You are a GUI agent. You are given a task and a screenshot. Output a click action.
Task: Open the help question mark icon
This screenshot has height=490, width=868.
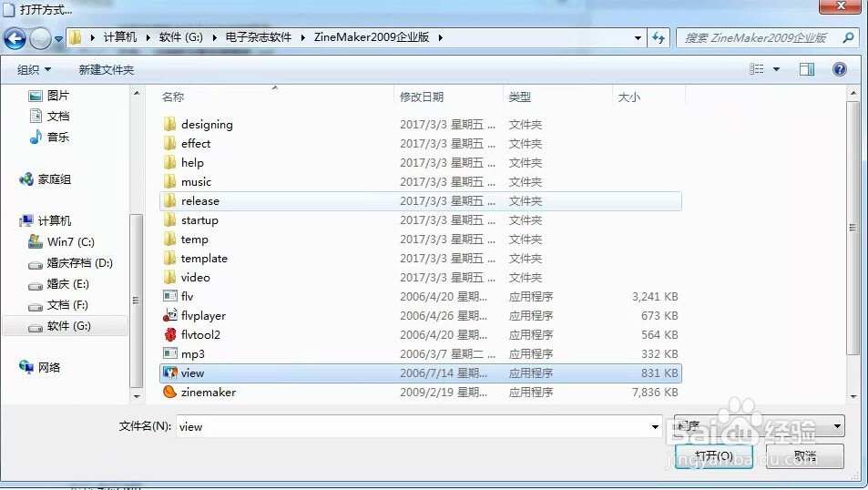[x=839, y=69]
